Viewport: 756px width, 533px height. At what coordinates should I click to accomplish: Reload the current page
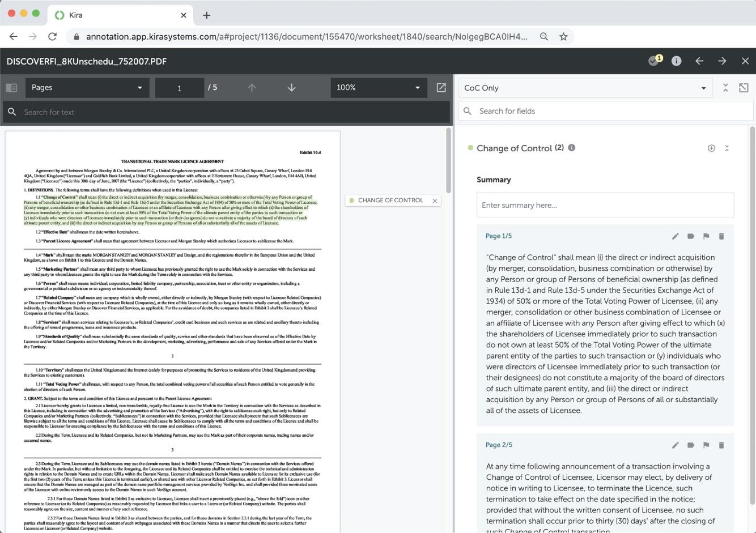pos(52,36)
